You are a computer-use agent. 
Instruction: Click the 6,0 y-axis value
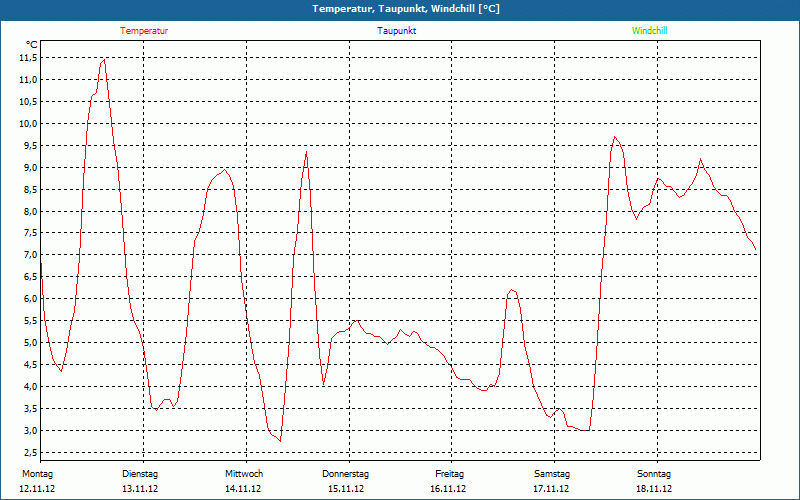pyautogui.click(x=30, y=298)
